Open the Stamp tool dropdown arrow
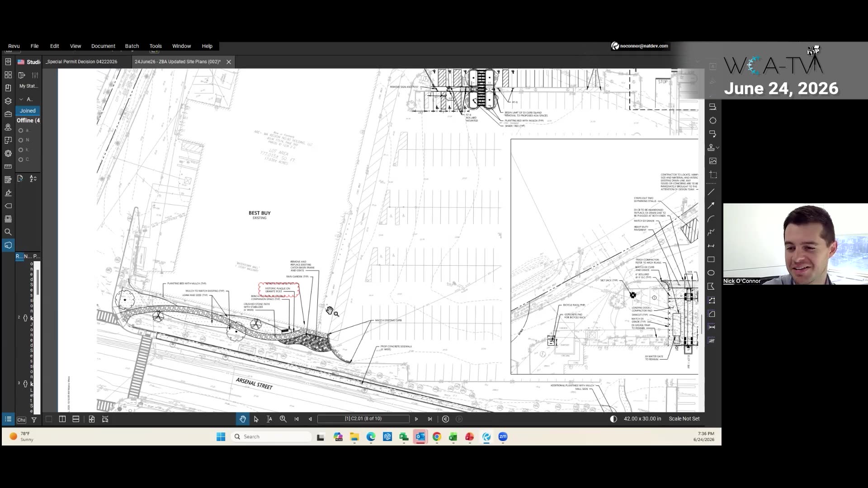 [x=717, y=148]
